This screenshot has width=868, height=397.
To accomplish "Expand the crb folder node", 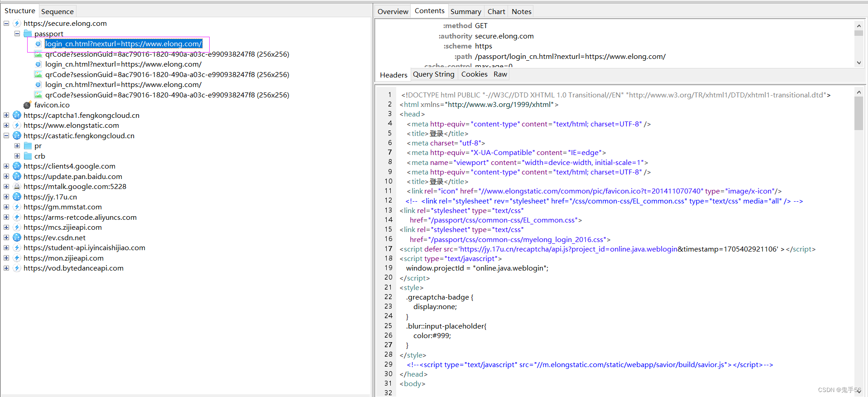I will click(x=17, y=156).
